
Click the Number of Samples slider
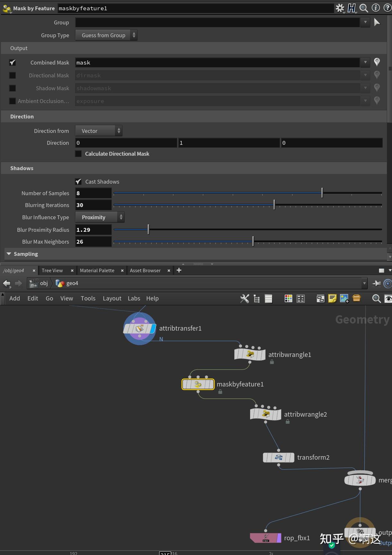pos(248,193)
